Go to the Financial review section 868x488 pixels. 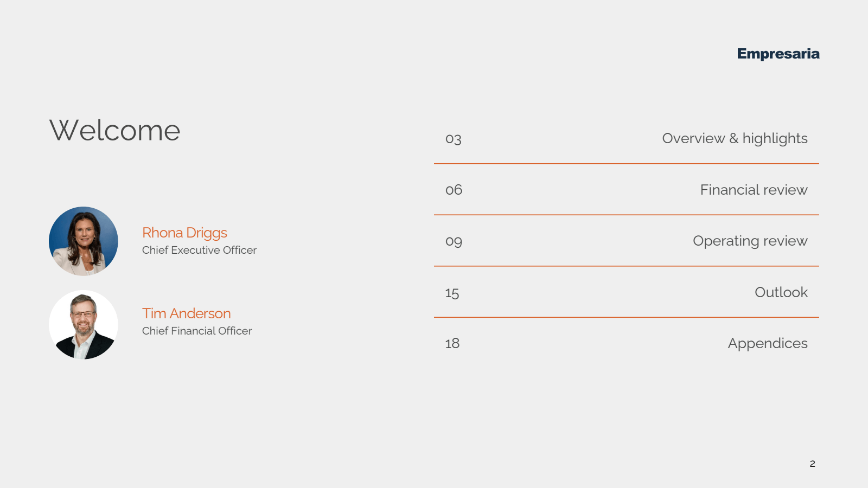point(754,190)
